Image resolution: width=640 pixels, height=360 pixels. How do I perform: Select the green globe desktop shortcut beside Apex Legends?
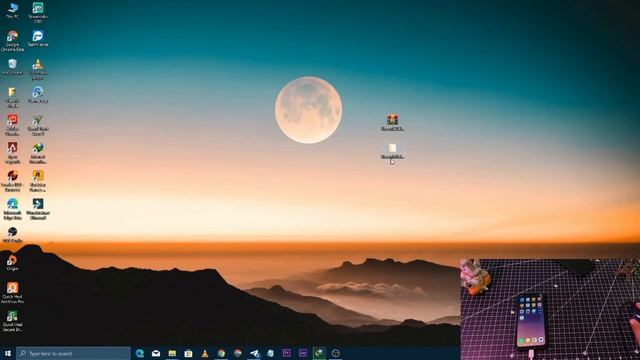[38, 153]
